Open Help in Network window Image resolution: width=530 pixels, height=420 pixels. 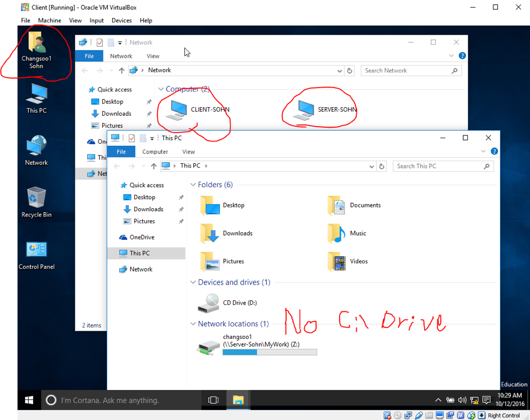click(x=462, y=55)
